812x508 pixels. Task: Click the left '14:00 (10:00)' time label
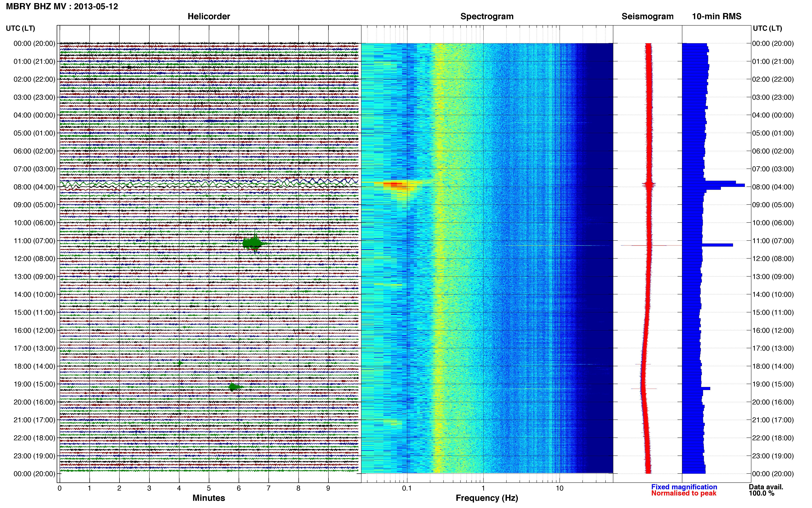[x=34, y=294]
